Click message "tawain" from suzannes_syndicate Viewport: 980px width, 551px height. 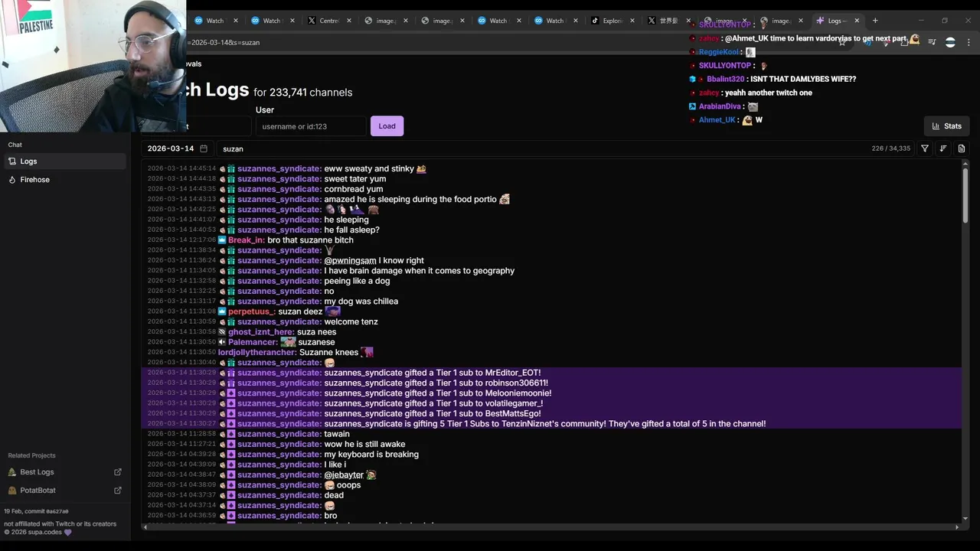[x=337, y=434]
